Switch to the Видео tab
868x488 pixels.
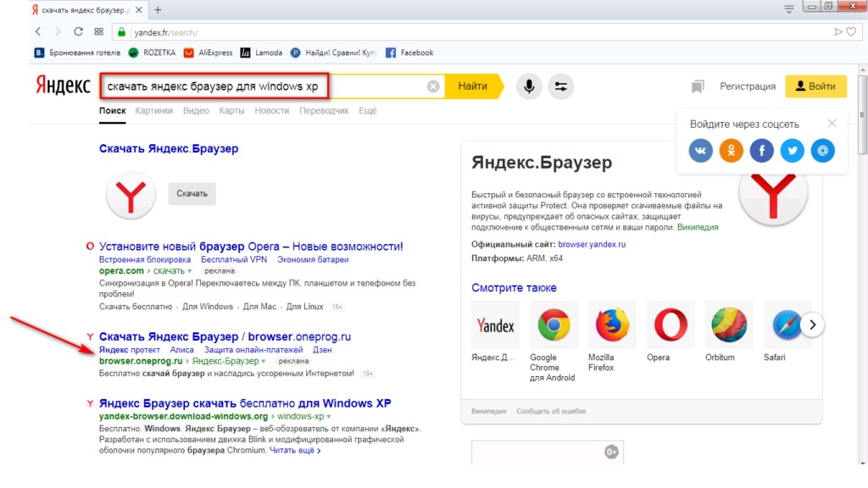196,111
